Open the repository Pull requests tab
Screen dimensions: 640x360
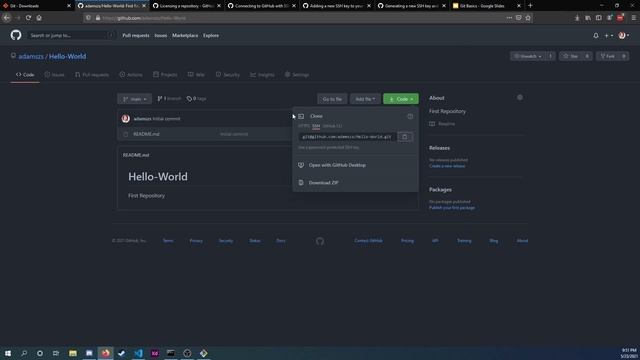92,75
